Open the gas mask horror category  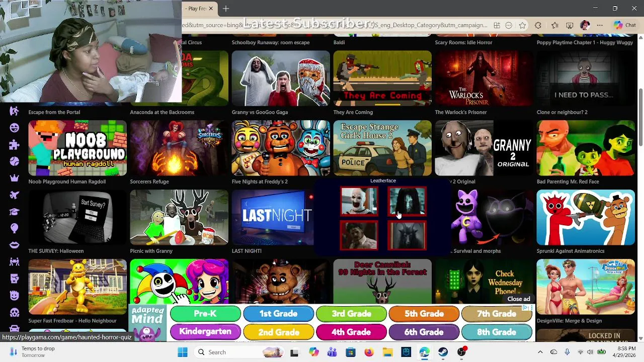click(x=14, y=312)
